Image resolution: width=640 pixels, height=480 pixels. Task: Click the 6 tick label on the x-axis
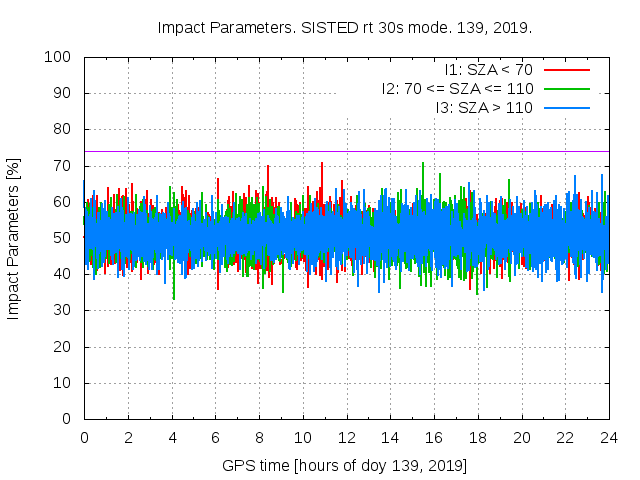215,437
